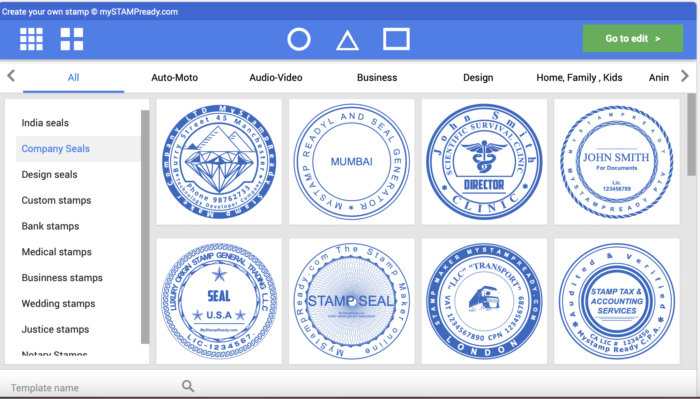This screenshot has width=700, height=399.
Task: Choose the MUMBAI seal template
Action: coord(351,162)
